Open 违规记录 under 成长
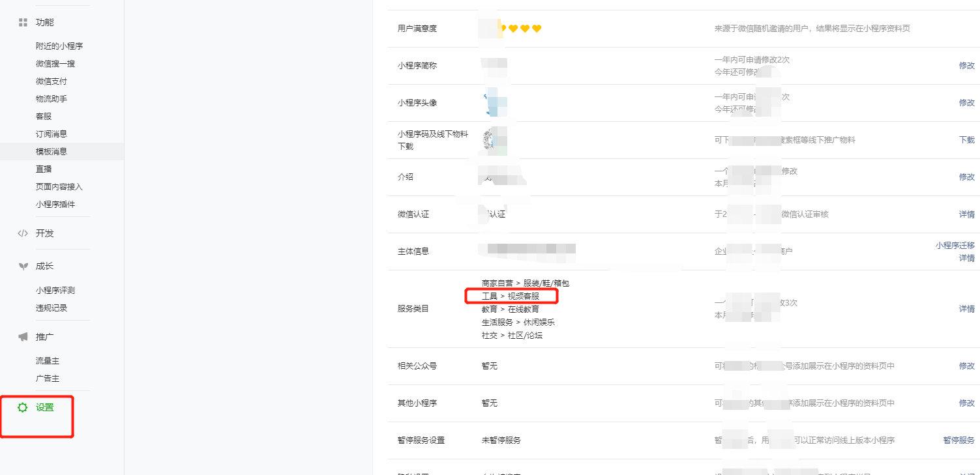 [52, 308]
